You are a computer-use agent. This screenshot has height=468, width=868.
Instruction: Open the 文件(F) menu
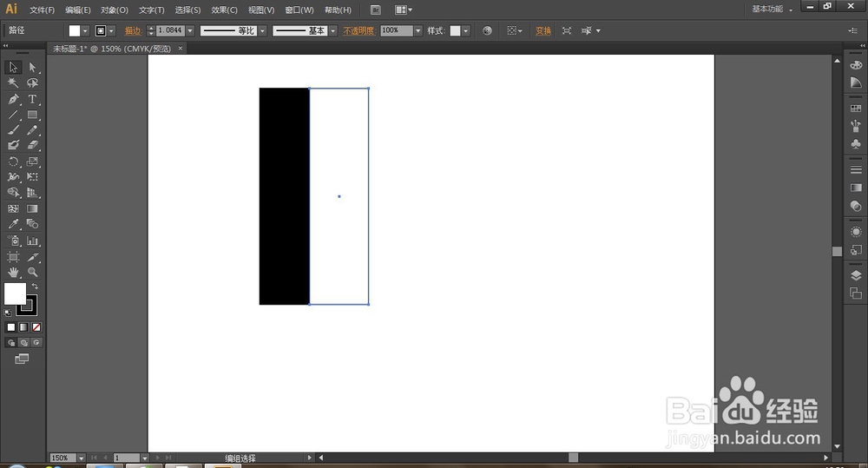coord(42,10)
